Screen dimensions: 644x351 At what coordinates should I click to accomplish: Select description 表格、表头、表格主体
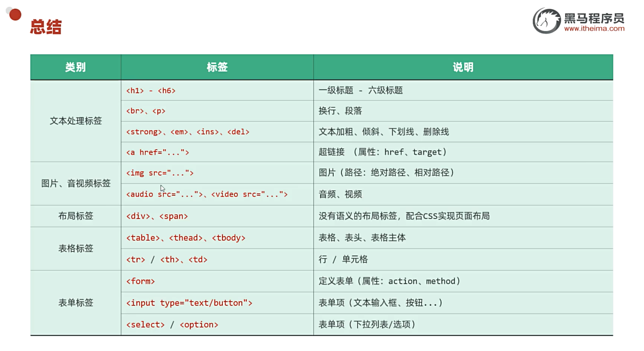(362, 238)
